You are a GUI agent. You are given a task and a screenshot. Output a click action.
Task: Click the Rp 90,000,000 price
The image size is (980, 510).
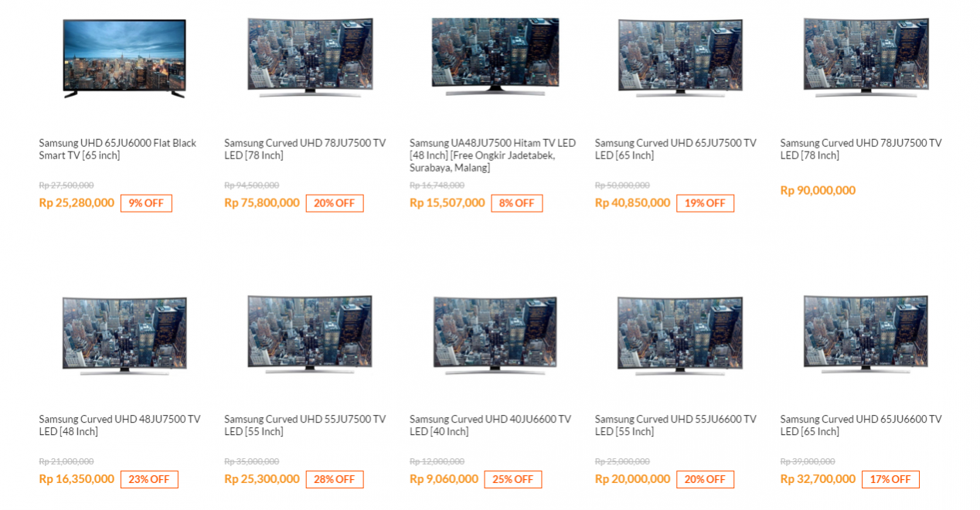tap(818, 190)
